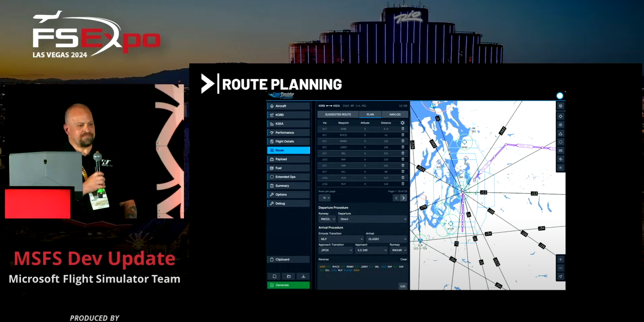Delete the ONL waypoint row

tap(403, 153)
